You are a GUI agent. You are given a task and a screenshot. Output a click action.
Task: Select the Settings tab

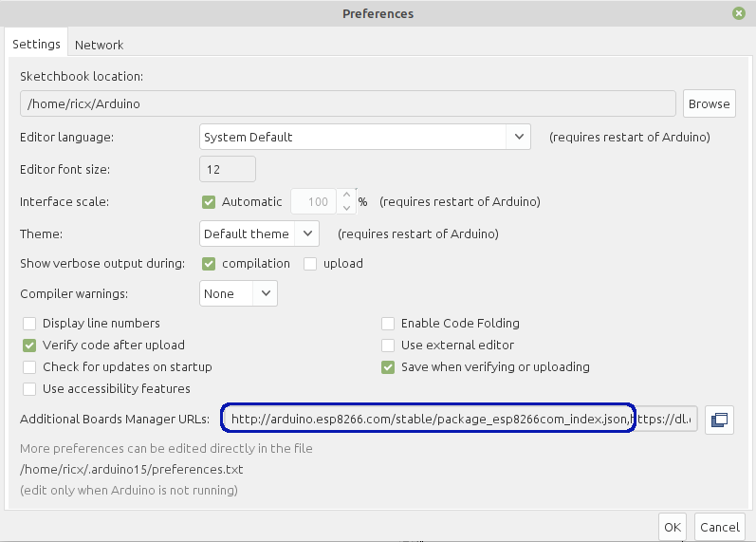pos(36,44)
